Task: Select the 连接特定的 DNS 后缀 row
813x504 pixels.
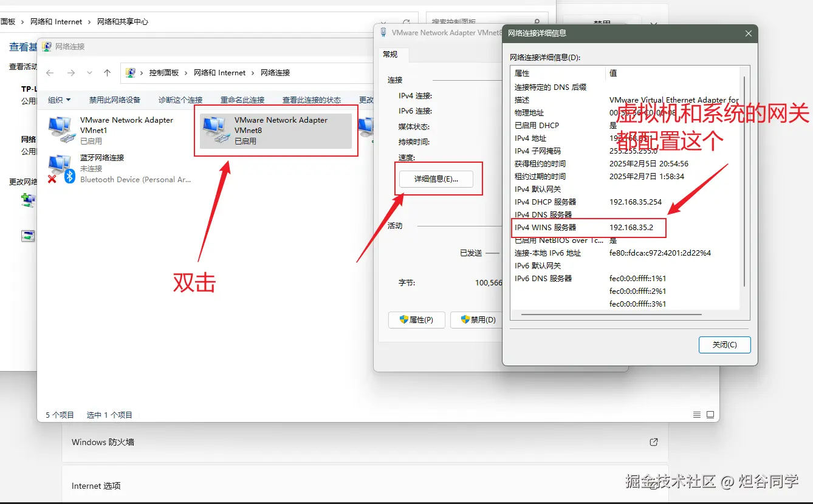Action: [625, 87]
